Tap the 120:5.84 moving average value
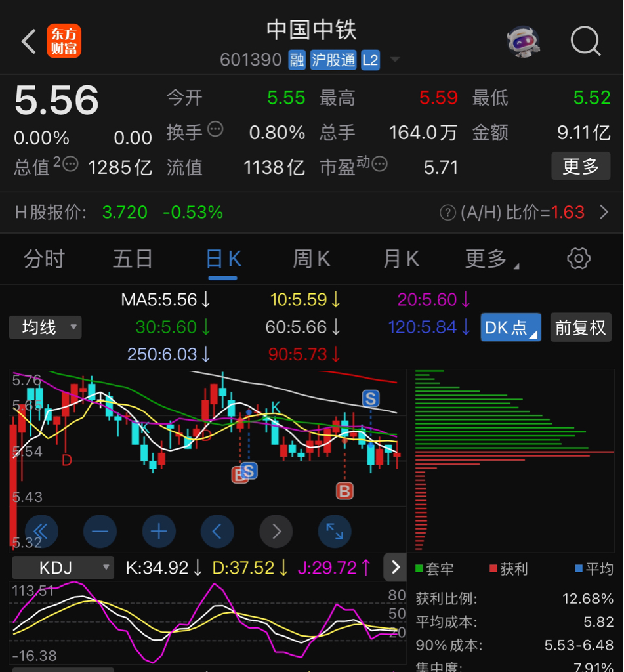The image size is (624, 672). 429,327
